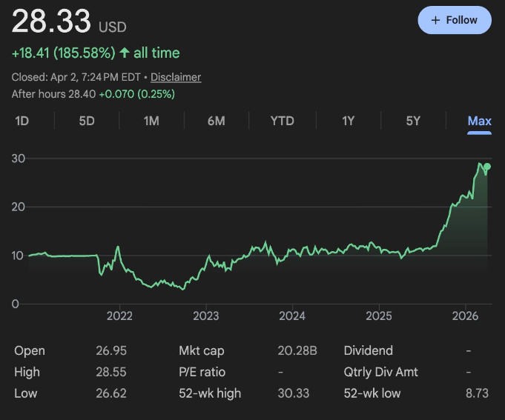Show the 1M chart range
Screen dimensions: 505x420
point(151,121)
